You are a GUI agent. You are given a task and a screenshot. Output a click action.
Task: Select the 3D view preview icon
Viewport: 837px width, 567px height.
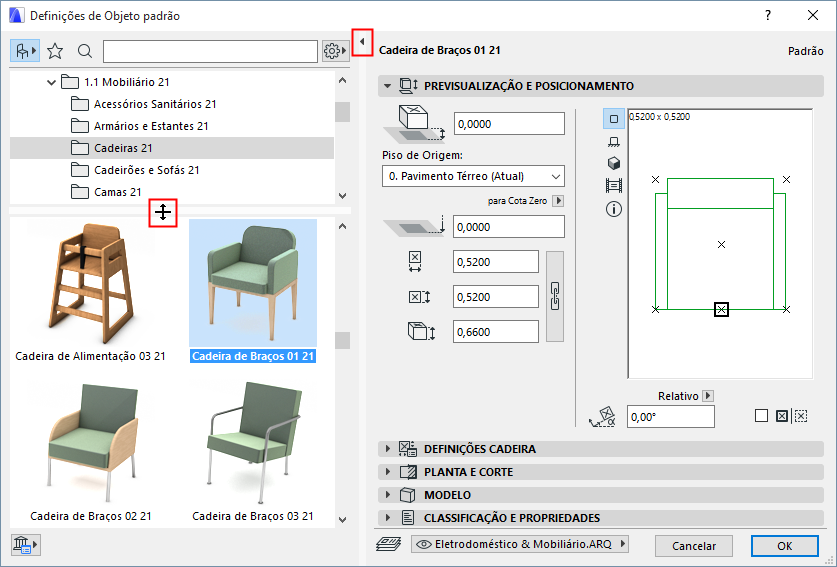point(614,163)
